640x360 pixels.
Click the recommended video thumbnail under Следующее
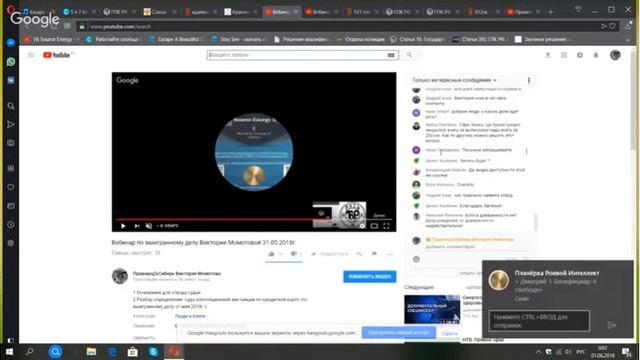(x=432, y=309)
